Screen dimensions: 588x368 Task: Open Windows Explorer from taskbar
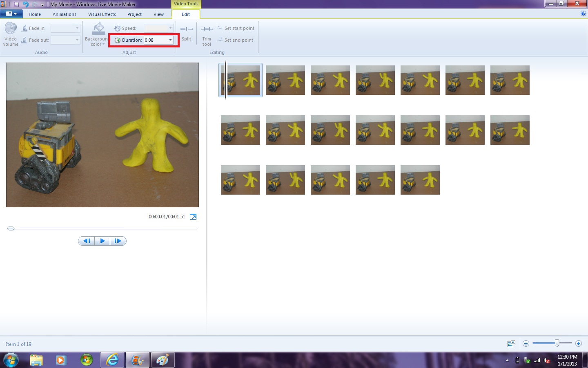click(x=36, y=360)
